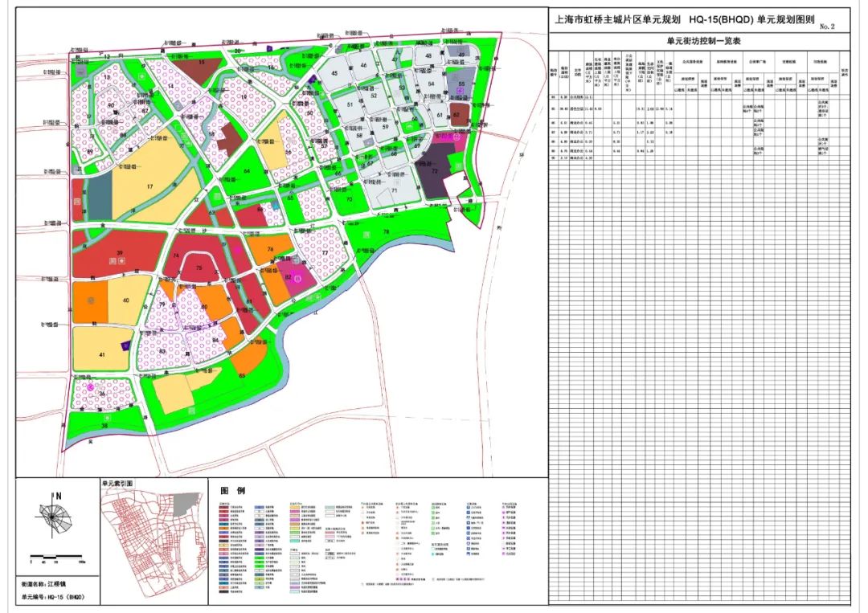Click block number 20 in green strip
Image resolution: width=868 pixels, height=613 pixels.
237,51
